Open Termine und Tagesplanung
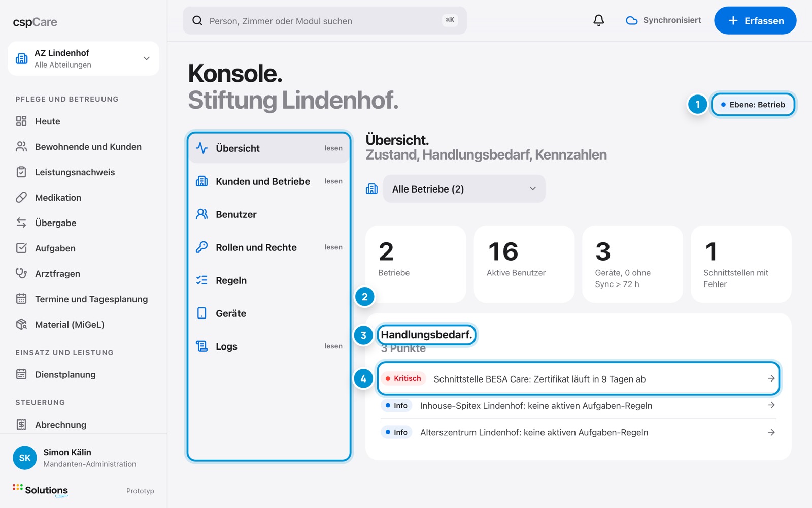This screenshot has height=508, width=812. (83, 299)
